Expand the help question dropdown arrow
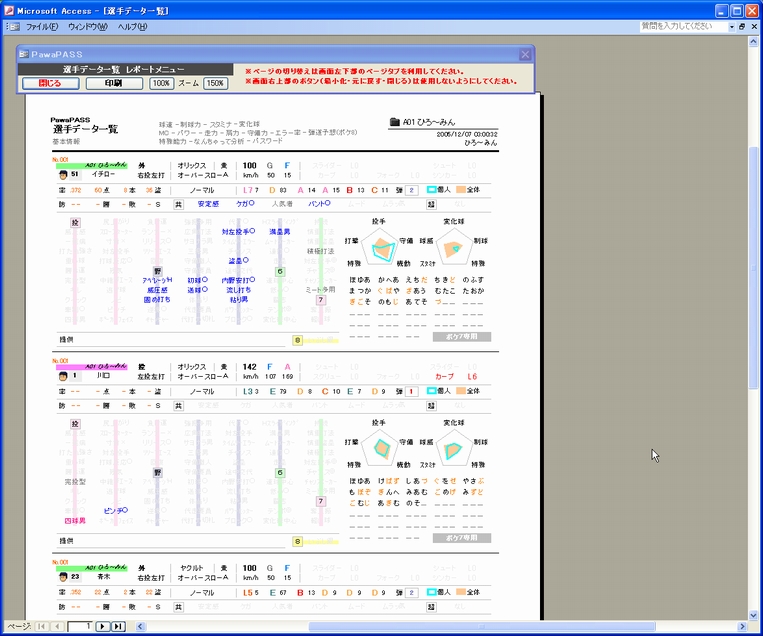Viewport: 763px width, 636px height. click(731, 27)
